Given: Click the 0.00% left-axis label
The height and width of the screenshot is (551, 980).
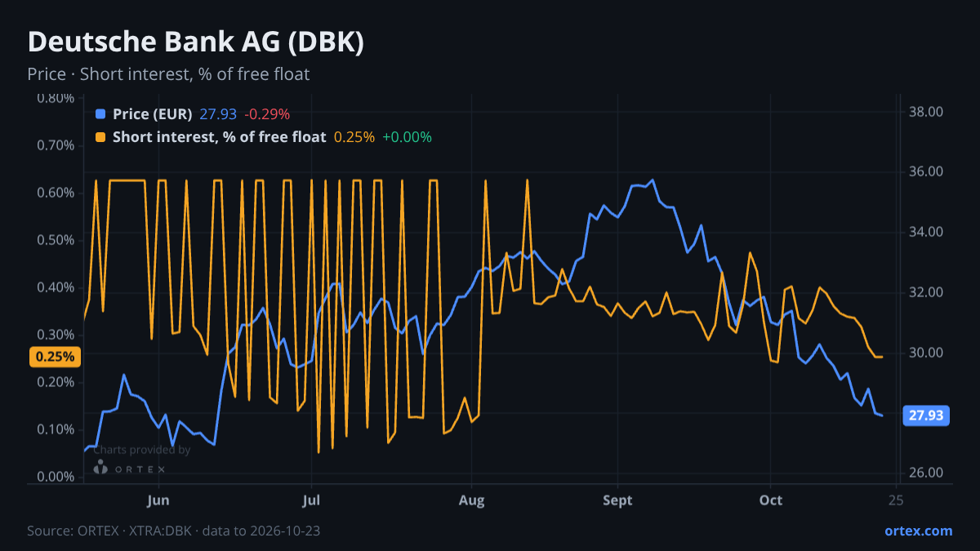Looking at the screenshot, I should pos(56,477).
